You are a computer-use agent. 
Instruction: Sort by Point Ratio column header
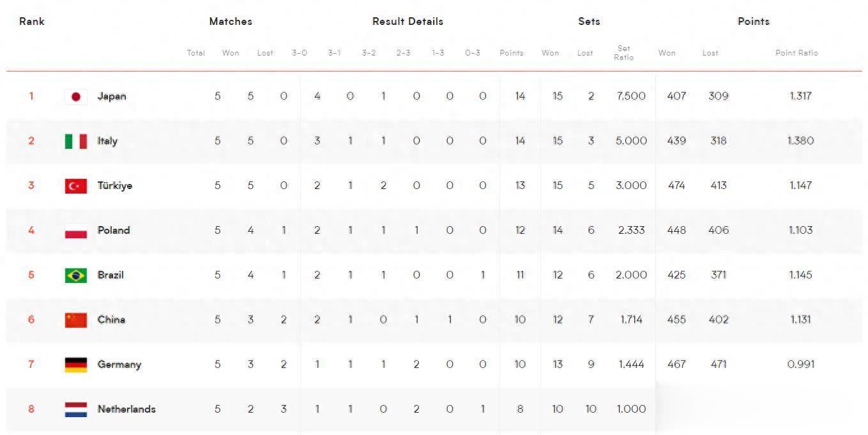[796, 53]
